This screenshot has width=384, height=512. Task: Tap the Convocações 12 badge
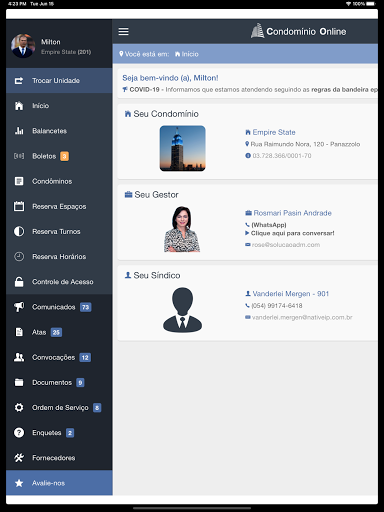click(x=85, y=357)
